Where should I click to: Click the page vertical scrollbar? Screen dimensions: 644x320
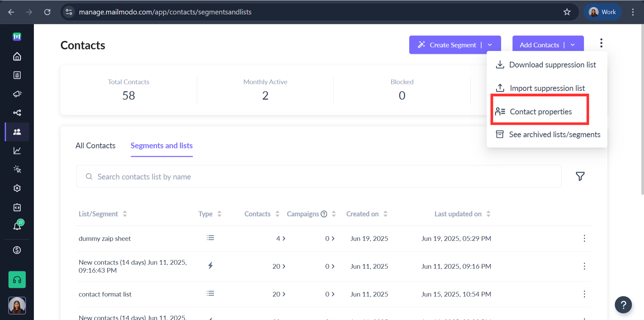pos(642,109)
